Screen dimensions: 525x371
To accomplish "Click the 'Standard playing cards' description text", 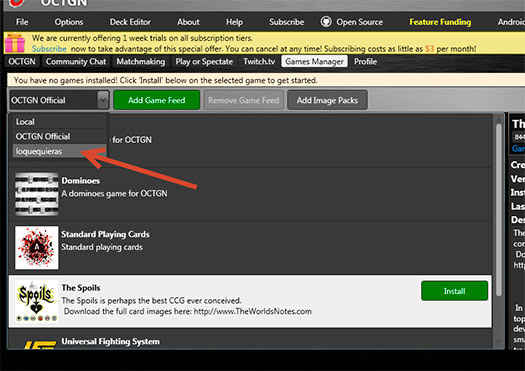I will (x=102, y=247).
